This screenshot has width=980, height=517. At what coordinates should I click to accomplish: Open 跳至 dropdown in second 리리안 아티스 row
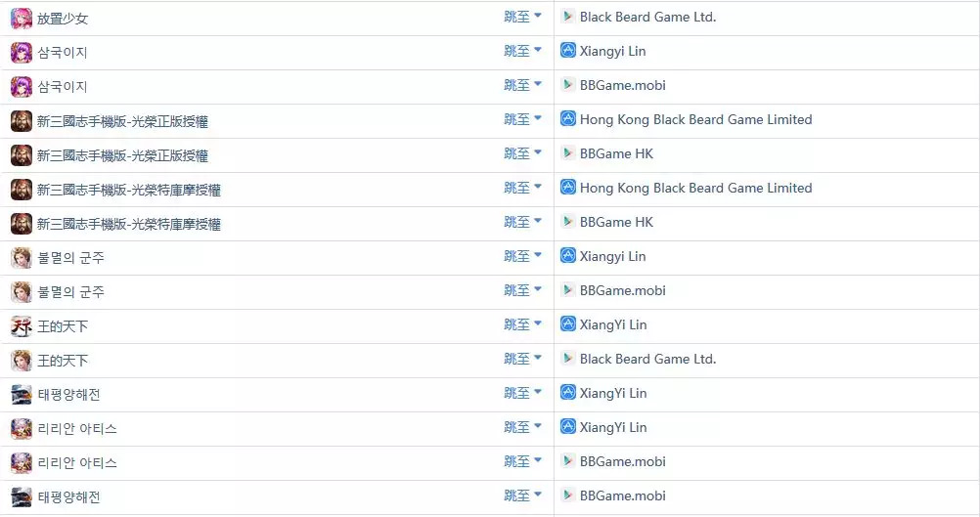523,461
